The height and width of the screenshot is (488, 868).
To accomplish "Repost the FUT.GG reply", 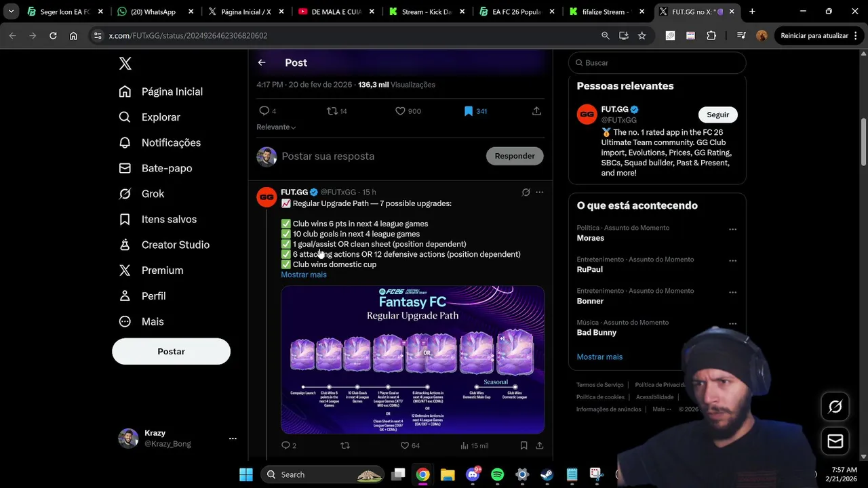I will tap(345, 445).
